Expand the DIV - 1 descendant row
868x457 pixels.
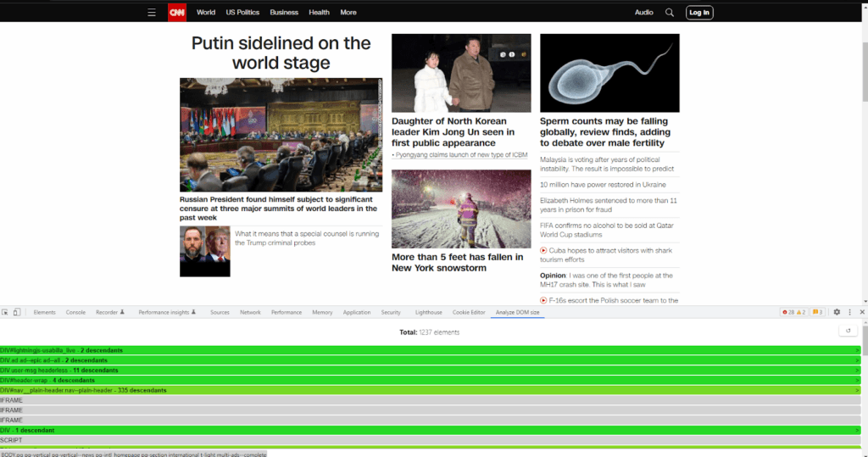[430, 430]
